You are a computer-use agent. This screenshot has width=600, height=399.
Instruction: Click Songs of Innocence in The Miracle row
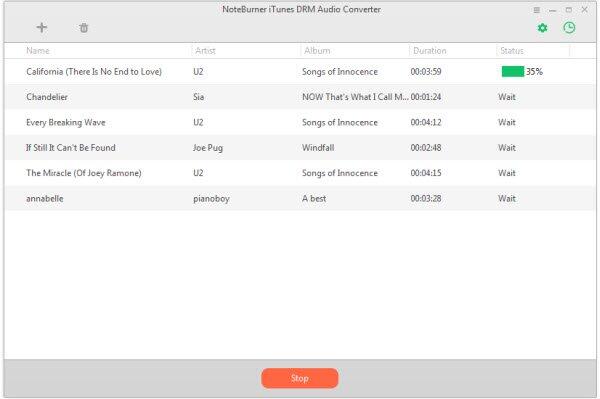click(340, 173)
